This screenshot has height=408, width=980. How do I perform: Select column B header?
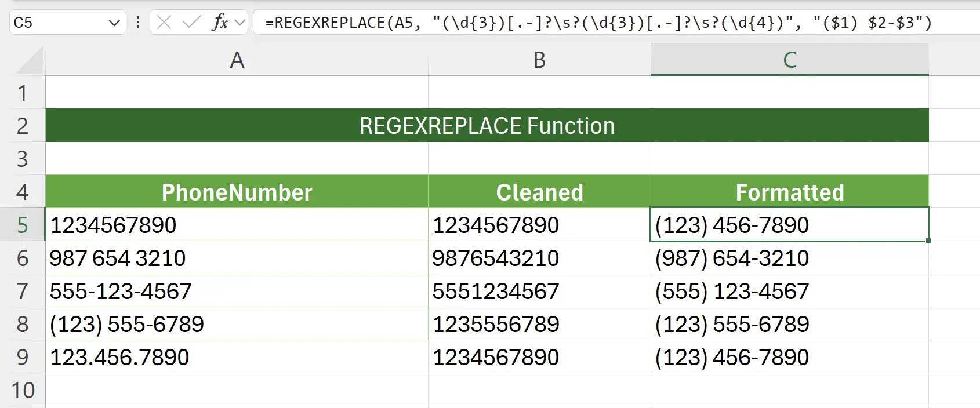click(539, 60)
